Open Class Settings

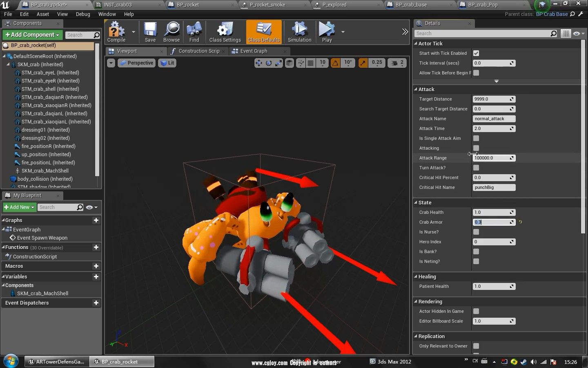click(225, 32)
